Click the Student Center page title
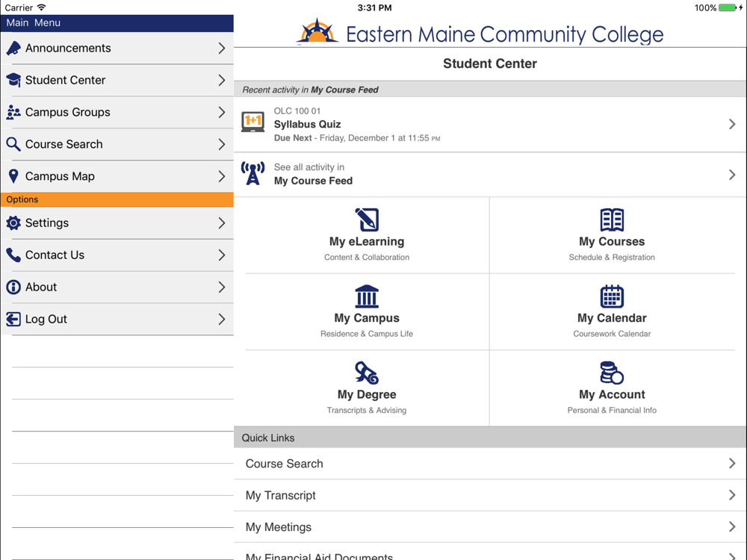747x560 pixels. (490, 63)
